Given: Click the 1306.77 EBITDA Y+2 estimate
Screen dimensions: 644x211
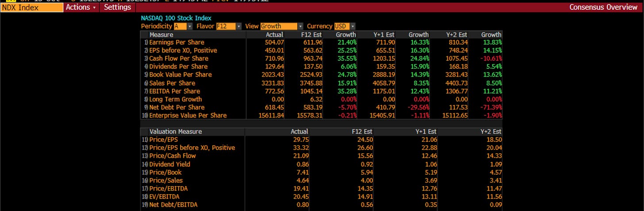Looking at the screenshot, I should tap(456, 91).
